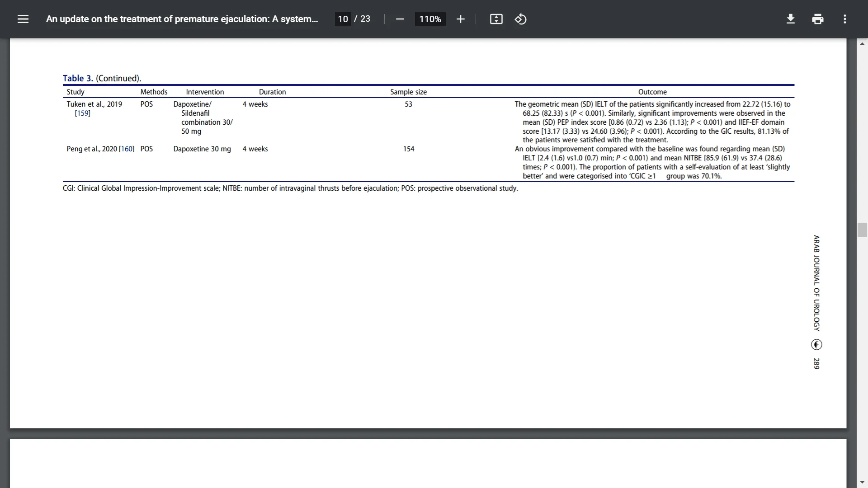Click the vertical 'ARAB JOURNAL OF UROLOGY' header

tap(816, 283)
